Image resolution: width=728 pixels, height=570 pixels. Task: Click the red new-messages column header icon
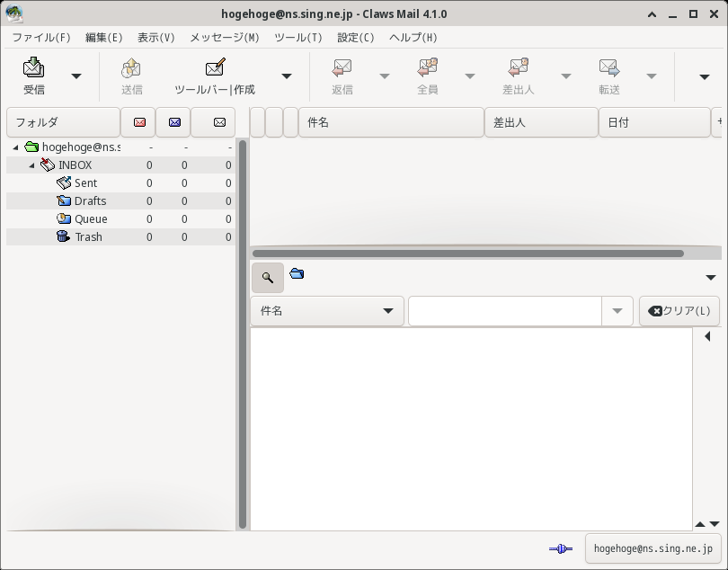click(x=139, y=122)
